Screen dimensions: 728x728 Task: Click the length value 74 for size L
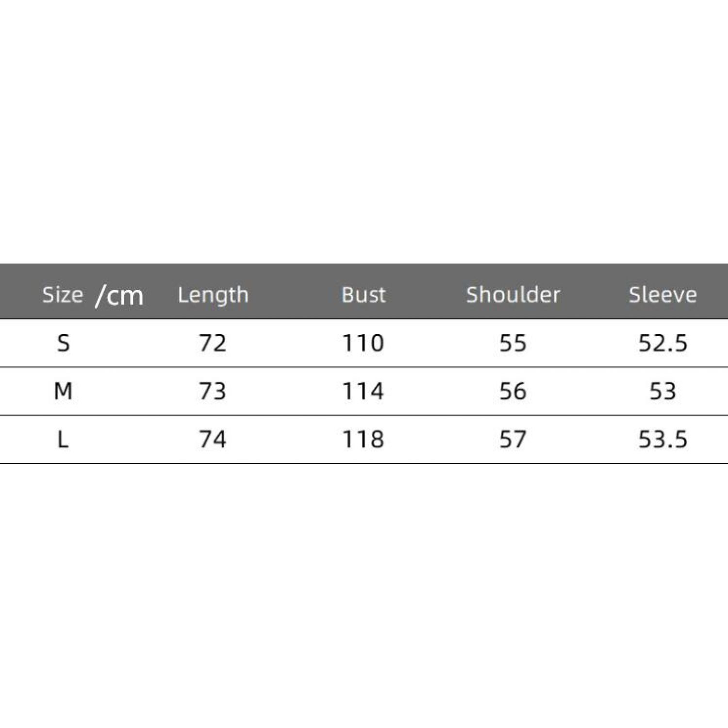(x=213, y=439)
